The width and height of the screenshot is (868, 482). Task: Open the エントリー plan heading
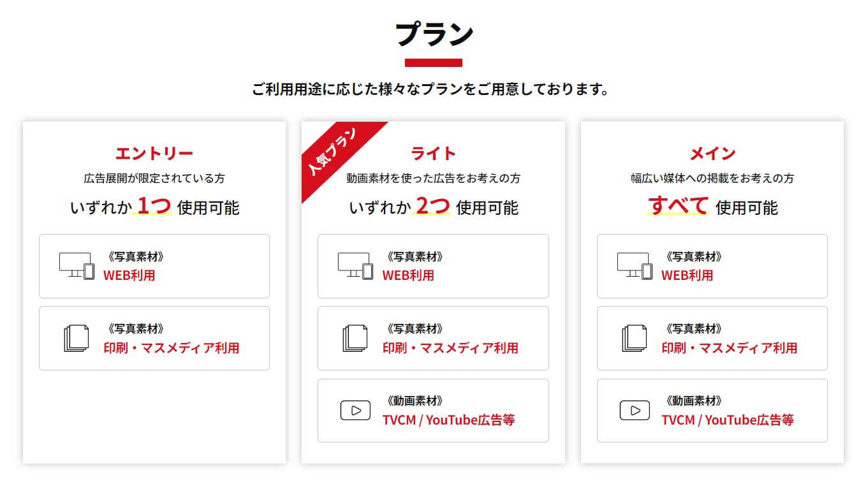coord(154,153)
